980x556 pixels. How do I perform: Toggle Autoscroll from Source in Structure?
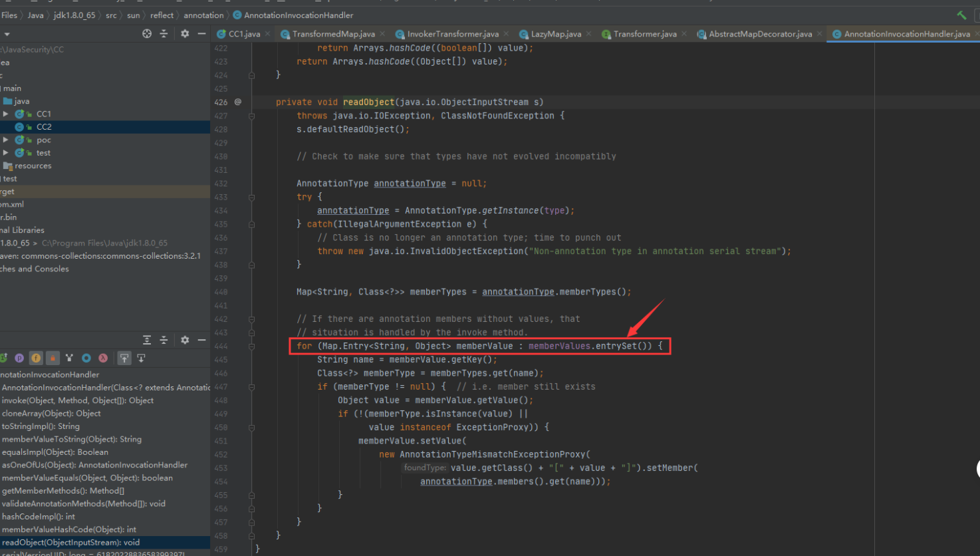[x=141, y=358]
